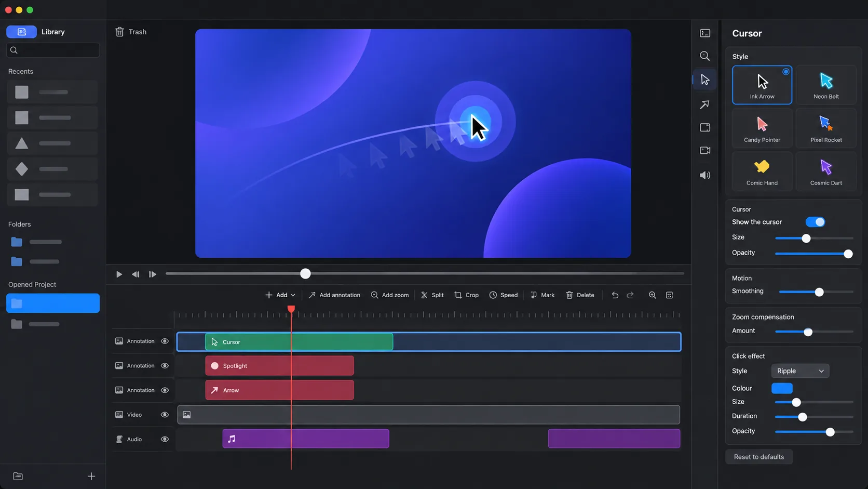Hide the Spotlight annotation track
868x489 pixels.
point(165,366)
